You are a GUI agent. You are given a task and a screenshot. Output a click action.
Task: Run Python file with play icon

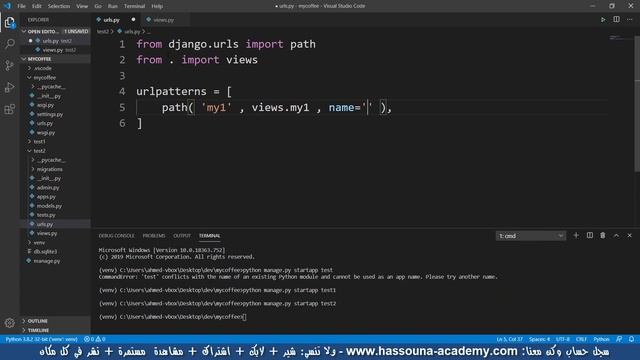603,20
